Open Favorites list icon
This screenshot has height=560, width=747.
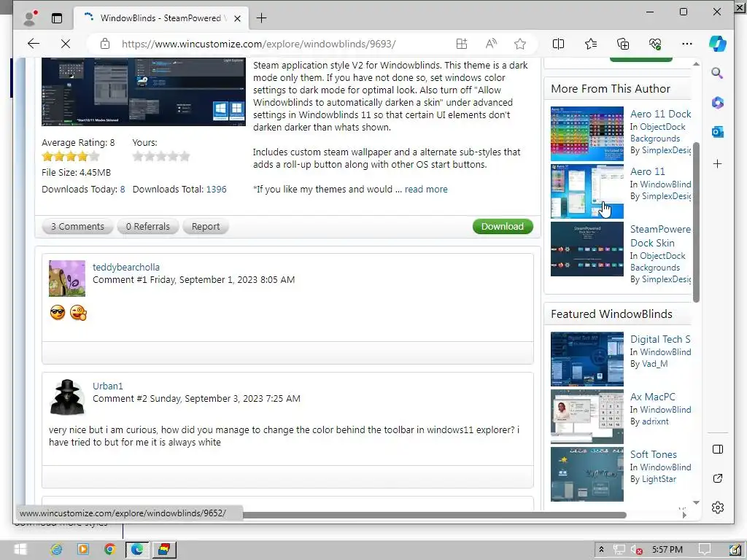pyautogui.click(x=591, y=44)
